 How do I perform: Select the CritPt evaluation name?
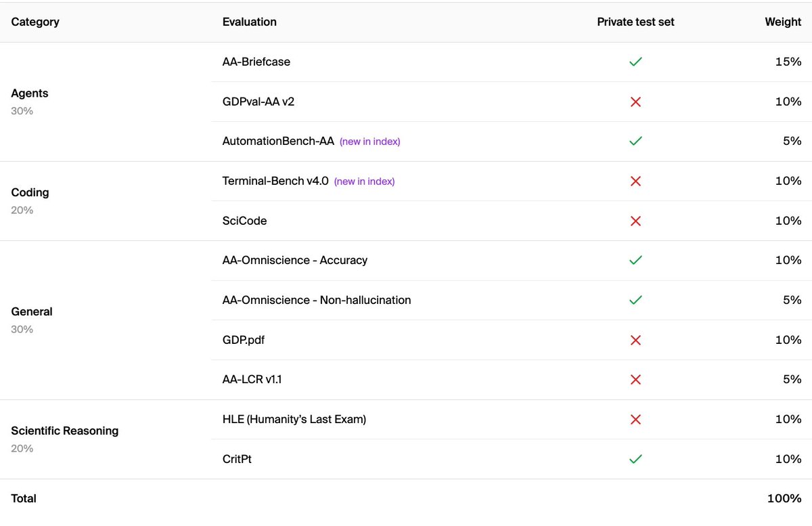237,459
